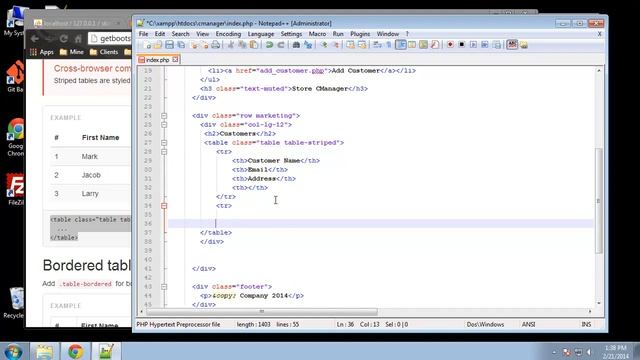Stop macro recording with the black square icon
This screenshot has height=360, width=640.
click(462, 45)
